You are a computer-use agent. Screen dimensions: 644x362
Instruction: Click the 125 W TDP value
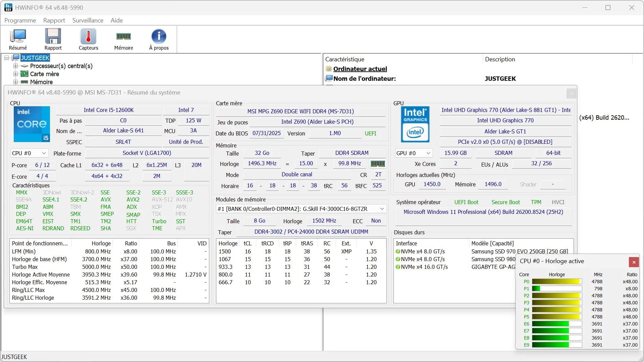click(194, 120)
